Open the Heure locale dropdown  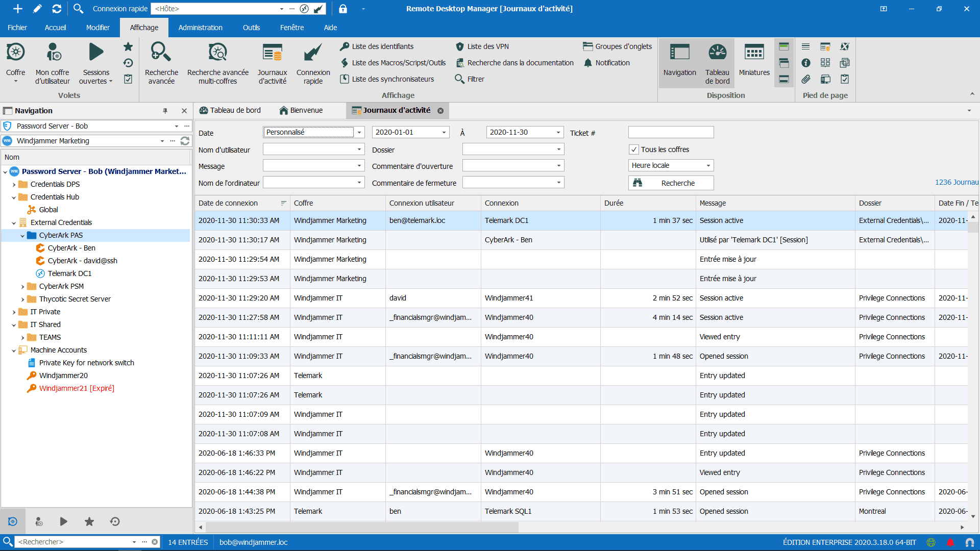708,165
